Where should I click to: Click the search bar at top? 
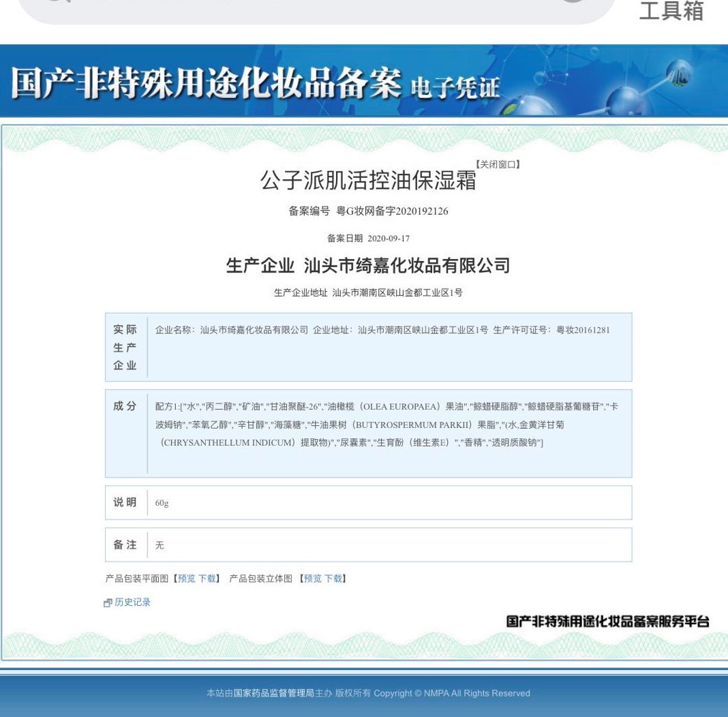[317, 11]
